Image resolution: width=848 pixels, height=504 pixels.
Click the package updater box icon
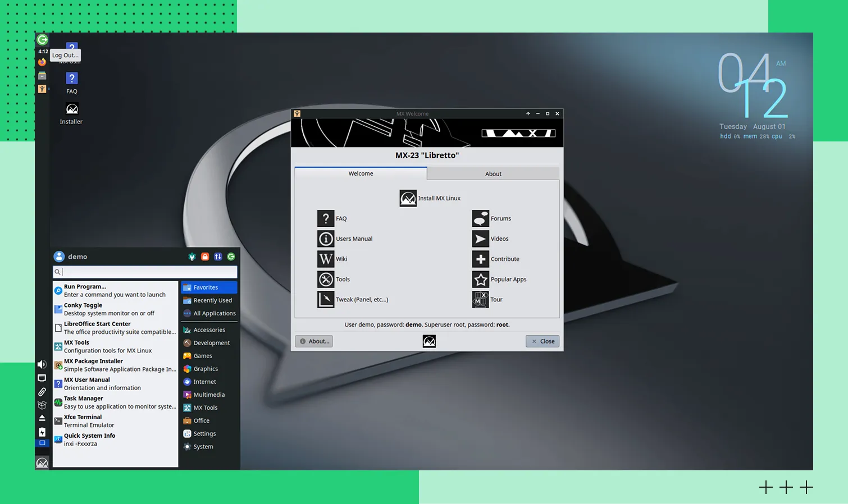42,405
